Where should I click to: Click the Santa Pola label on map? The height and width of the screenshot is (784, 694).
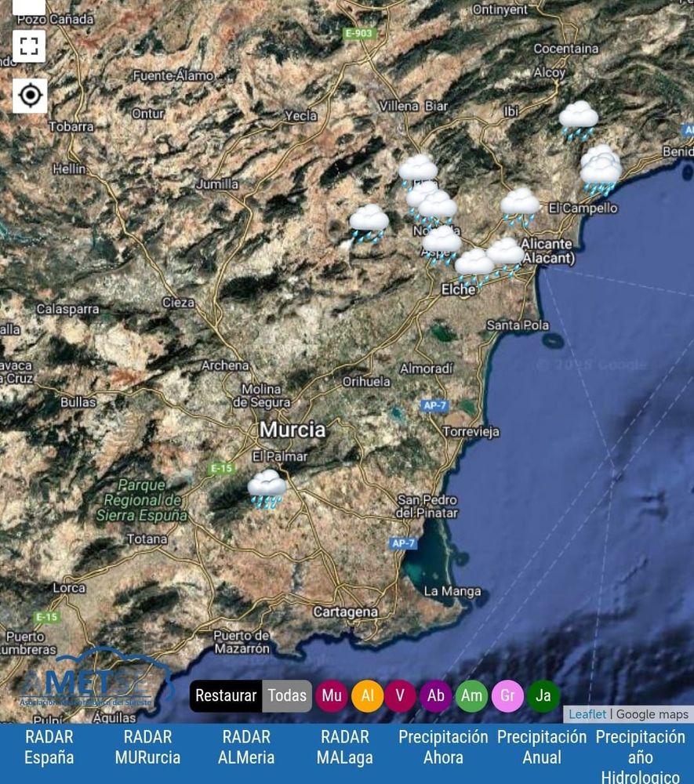518,325
